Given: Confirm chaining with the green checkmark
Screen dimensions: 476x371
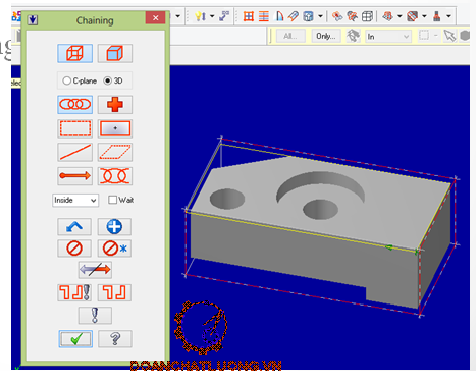Looking at the screenshot, I should coord(76,339).
